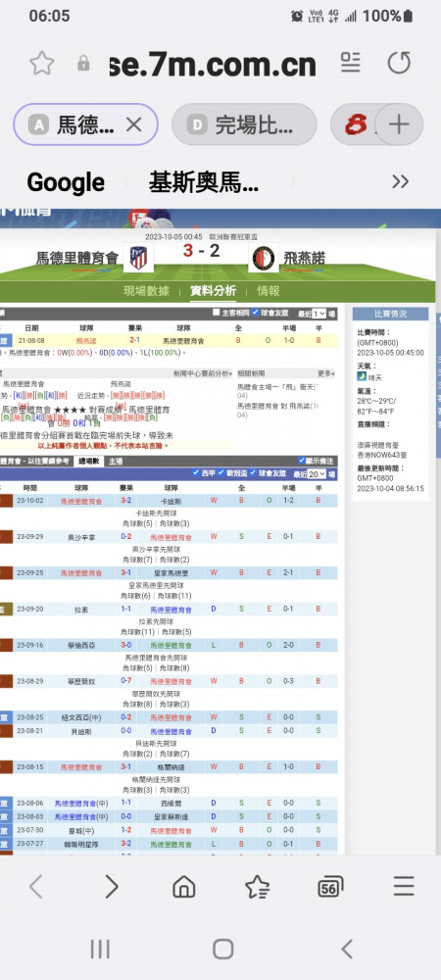Open 新聞中心賽前分析 link

point(202,373)
